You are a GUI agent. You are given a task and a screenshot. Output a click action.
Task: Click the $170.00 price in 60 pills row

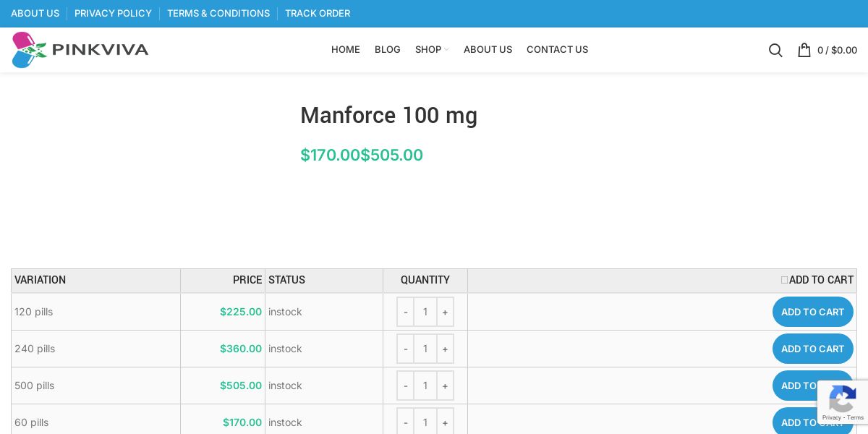click(242, 422)
